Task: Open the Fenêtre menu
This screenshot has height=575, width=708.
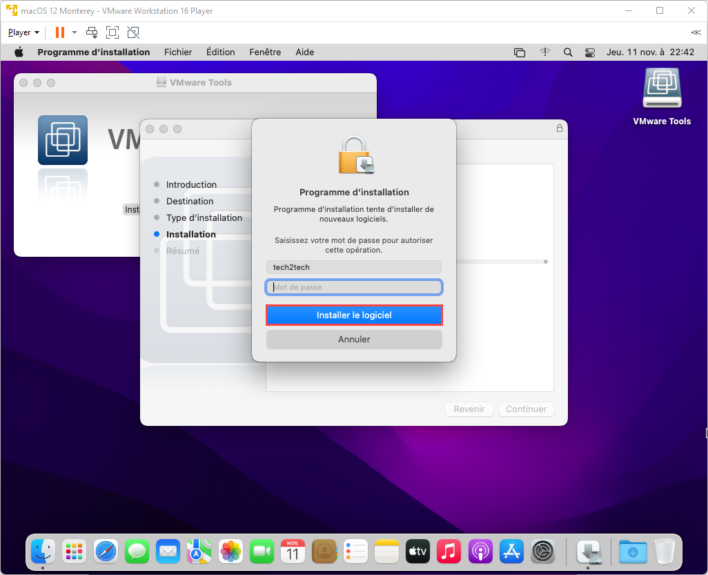Action: point(265,52)
